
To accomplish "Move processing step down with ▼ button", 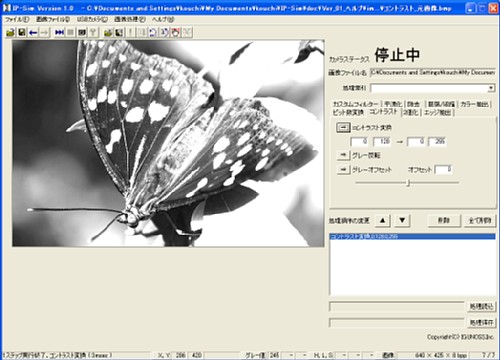I will point(402,220).
